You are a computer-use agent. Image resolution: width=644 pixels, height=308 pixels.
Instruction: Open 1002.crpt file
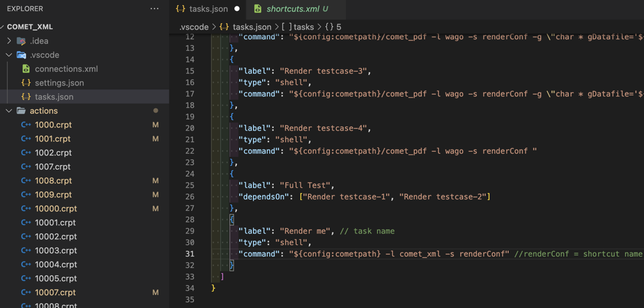pos(53,152)
